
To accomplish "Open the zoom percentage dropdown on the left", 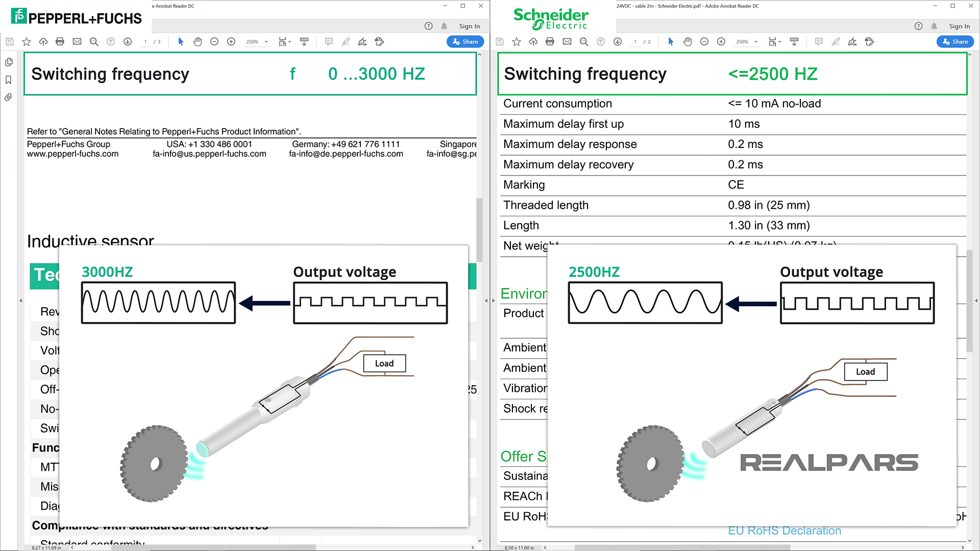I will [265, 41].
